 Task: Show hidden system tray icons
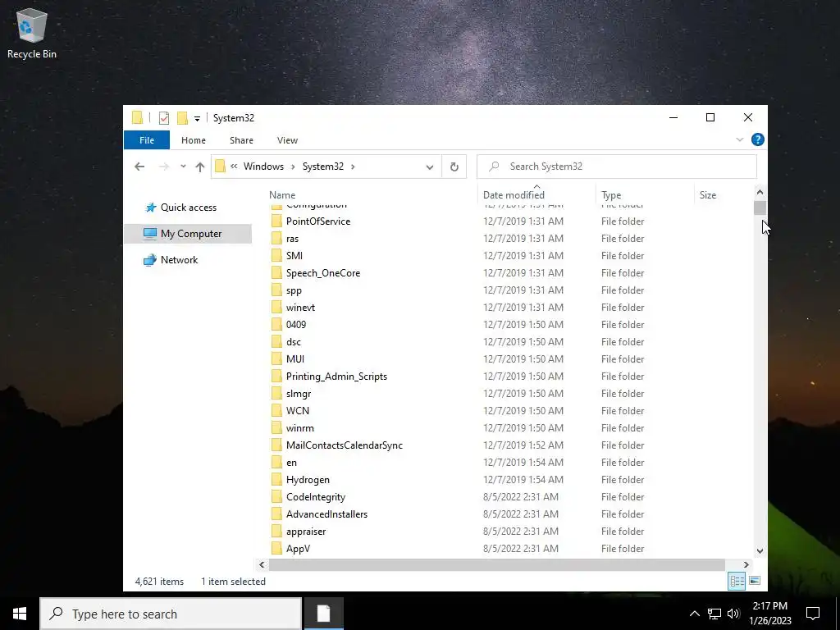coord(694,614)
